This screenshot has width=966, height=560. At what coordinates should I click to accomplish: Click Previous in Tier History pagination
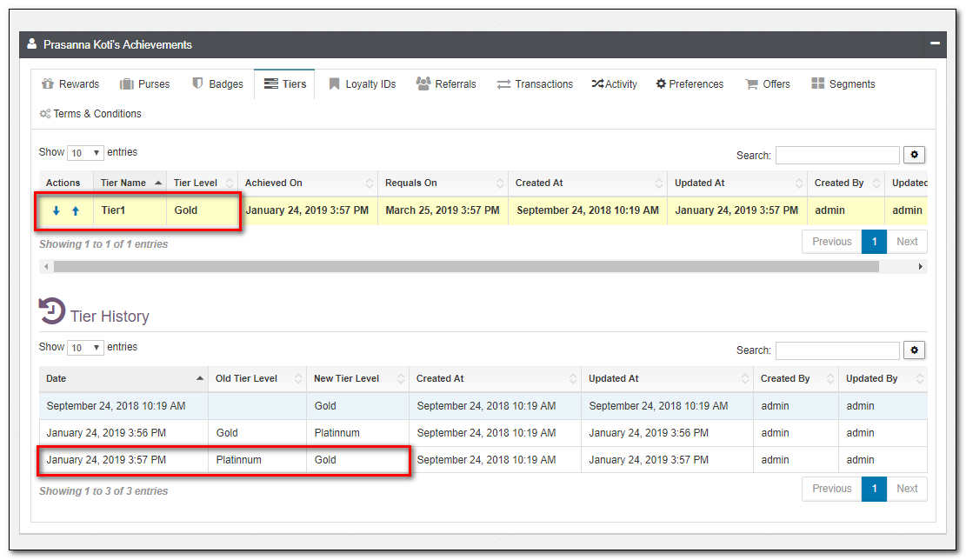click(x=831, y=489)
